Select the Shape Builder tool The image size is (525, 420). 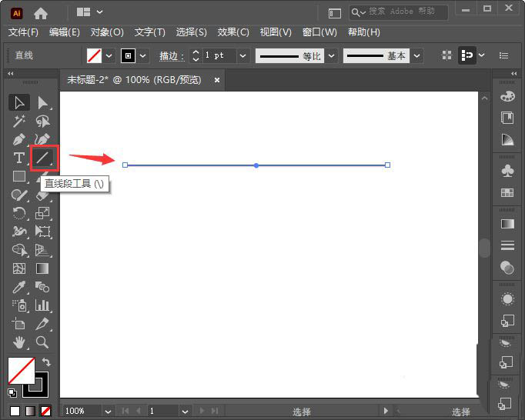pos(20,250)
